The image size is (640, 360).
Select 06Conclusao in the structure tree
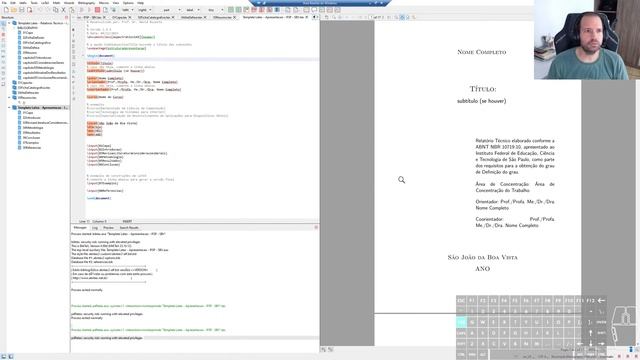[31, 138]
